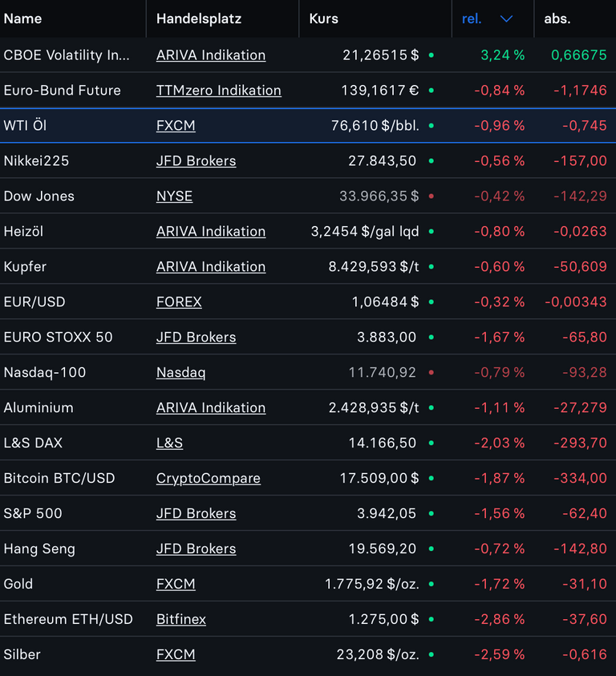
Task: Select the Nasdaq-100 name
Action: 45,373
